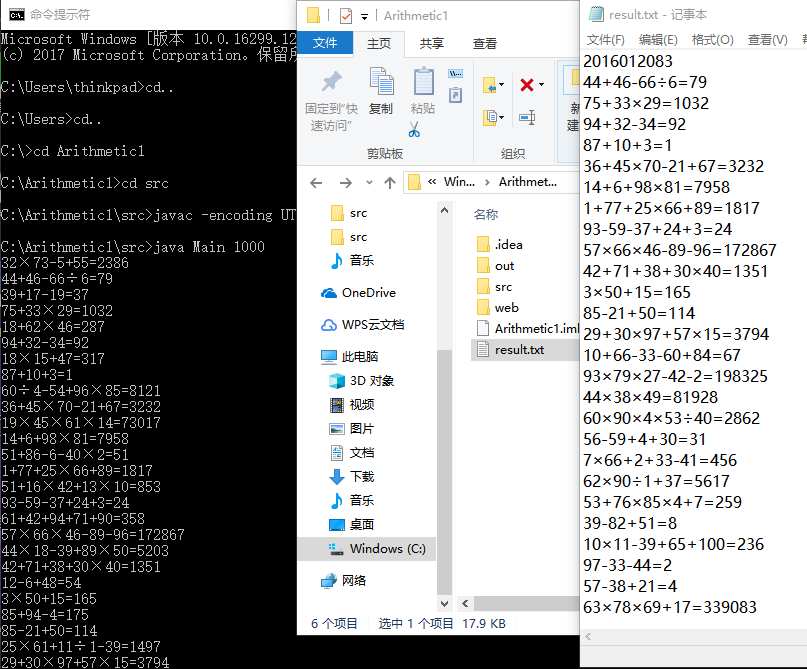The image size is (807, 669).
Task: Open Notepad 格式(O) menu
Action: [x=713, y=40]
